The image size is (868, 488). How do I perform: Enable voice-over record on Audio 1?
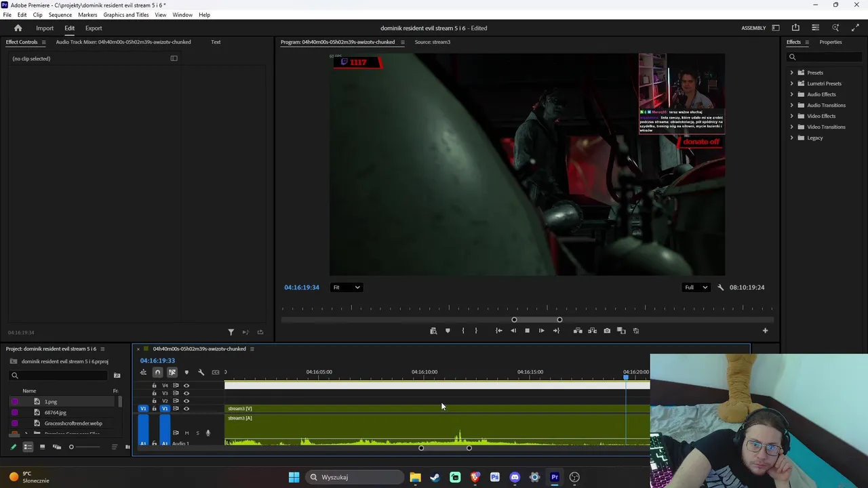tap(208, 433)
